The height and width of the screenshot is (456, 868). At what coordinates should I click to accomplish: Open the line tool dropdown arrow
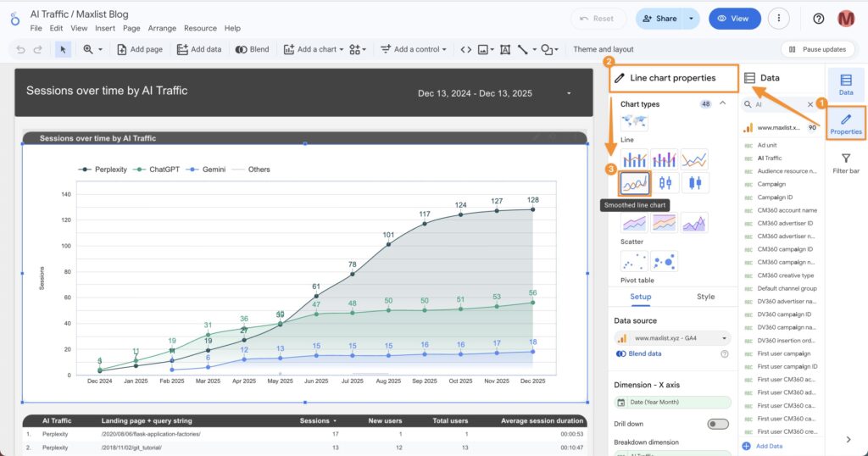tap(535, 49)
